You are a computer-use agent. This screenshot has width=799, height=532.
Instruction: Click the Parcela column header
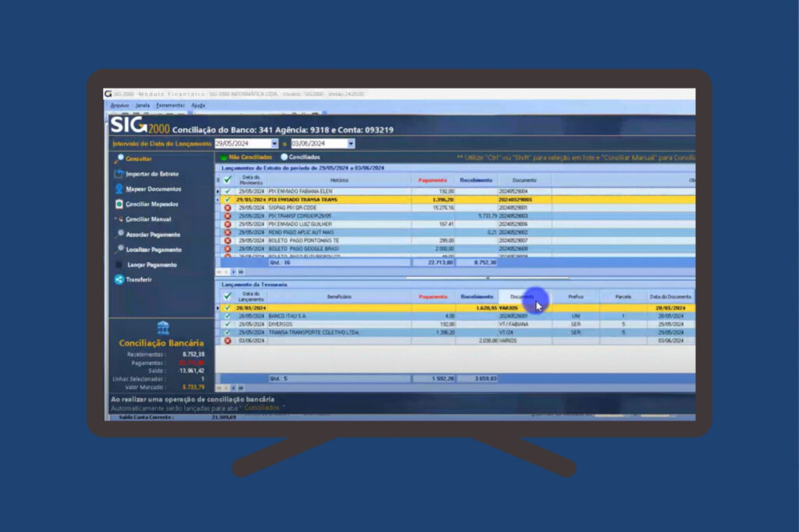(x=623, y=296)
